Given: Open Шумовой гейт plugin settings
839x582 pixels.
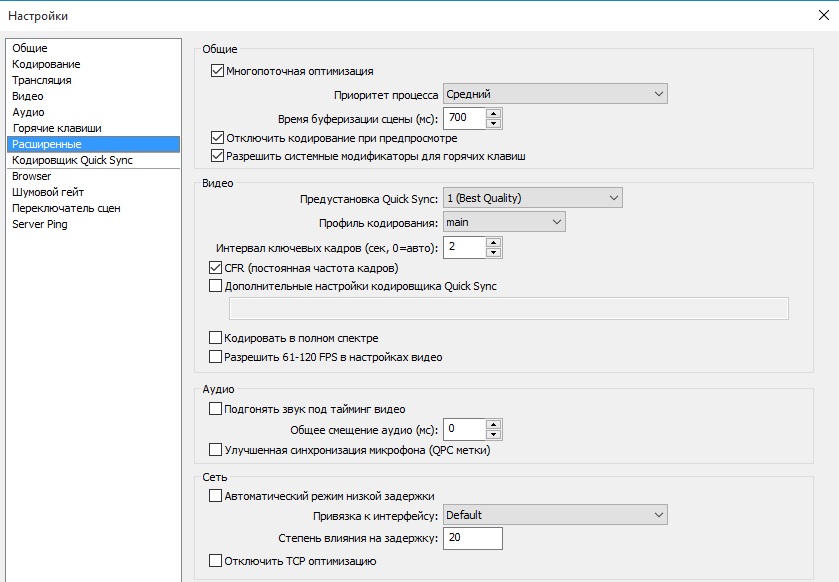Looking at the screenshot, I should (x=48, y=192).
